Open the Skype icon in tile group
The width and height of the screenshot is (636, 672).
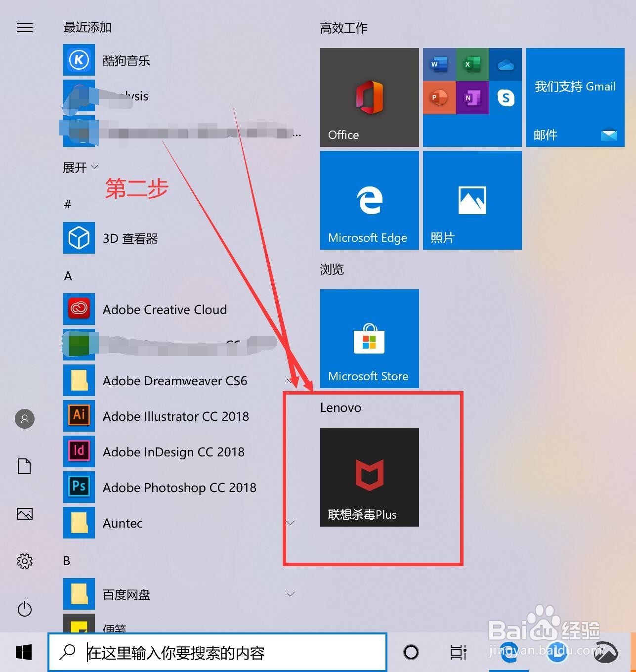coord(506,97)
